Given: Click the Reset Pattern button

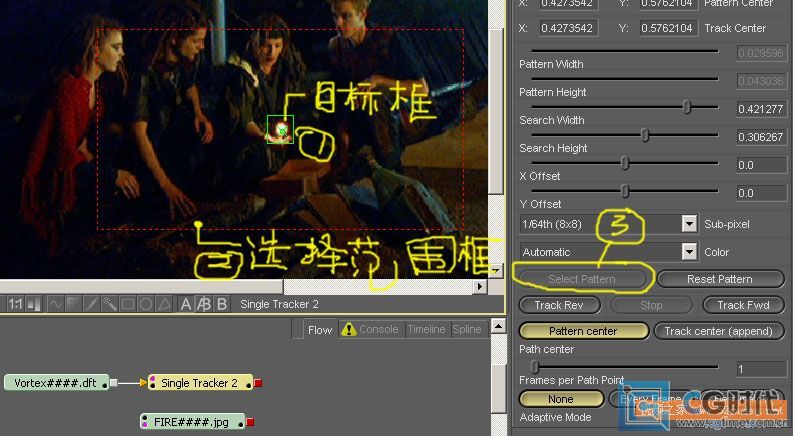Looking at the screenshot, I should [x=720, y=279].
